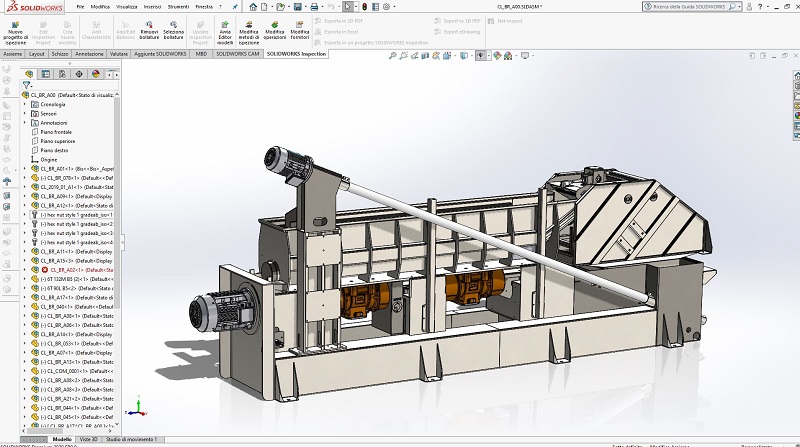The image size is (800, 447).
Task: Expand the Cronologia tree node
Action: 25,104
